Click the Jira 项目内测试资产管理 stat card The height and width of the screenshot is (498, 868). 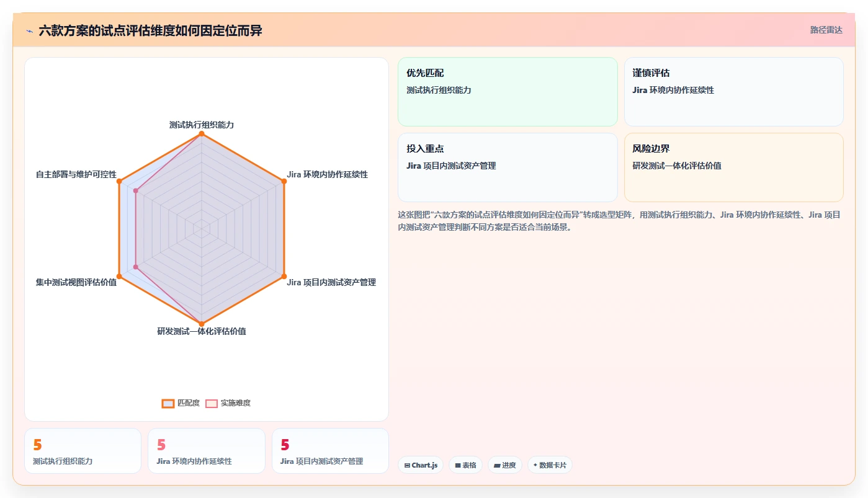(x=330, y=451)
